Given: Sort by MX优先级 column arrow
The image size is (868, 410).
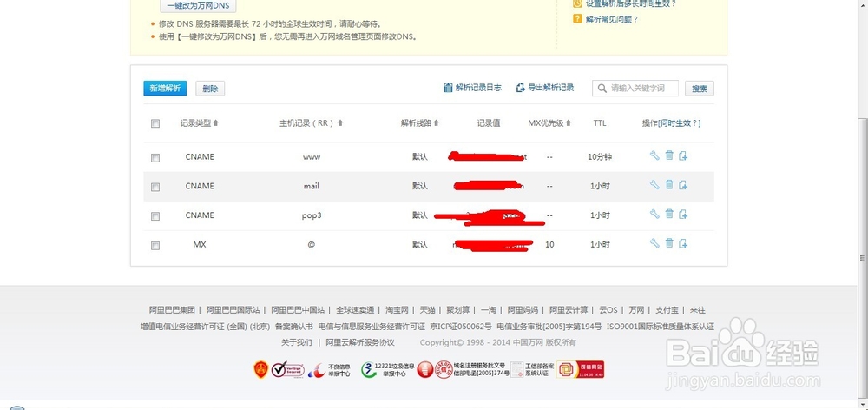Looking at the screenshot, I should (569, 123).
